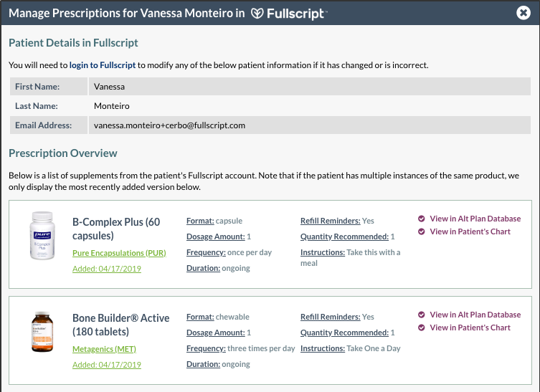Open Pure Encapsulations (PUR) brand link
This screenshot has height=392, width=540.
tap(119, 253)
